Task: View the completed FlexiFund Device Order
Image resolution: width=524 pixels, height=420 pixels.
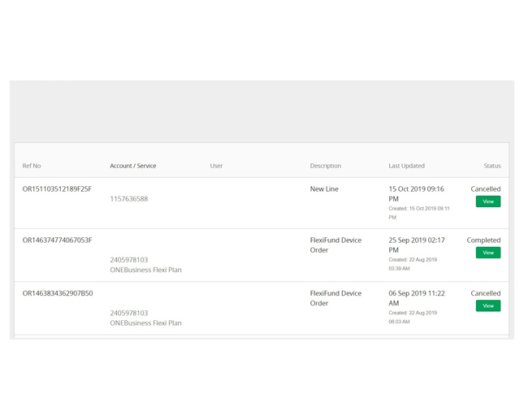Action: [488, 253]
